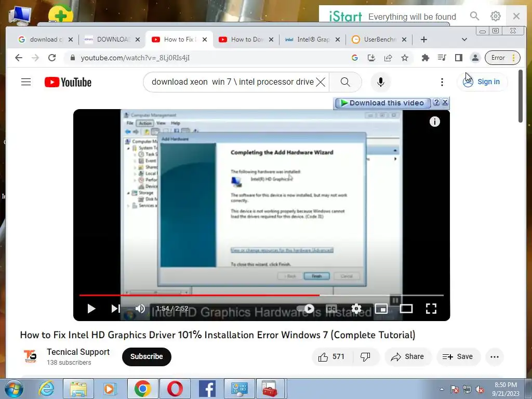This screenshot has height=399, width=532.
Task: Open the Facebook taskbar icon
Action: pos(207,389)
